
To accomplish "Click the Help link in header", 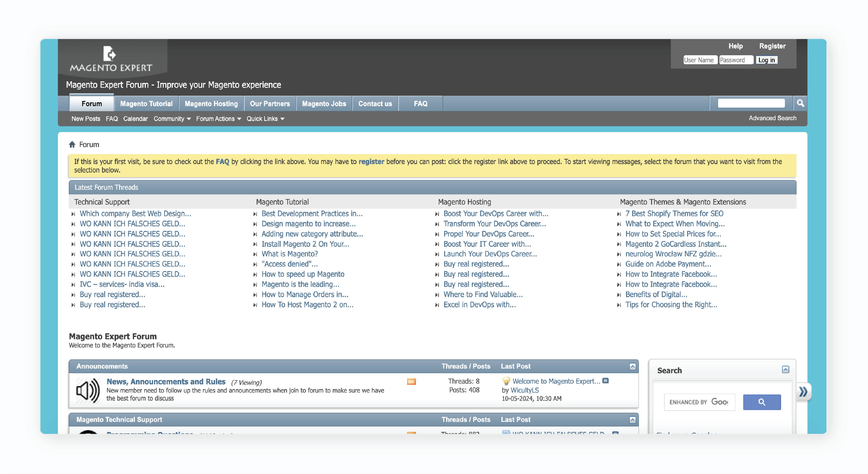I will tap(735, 46).
